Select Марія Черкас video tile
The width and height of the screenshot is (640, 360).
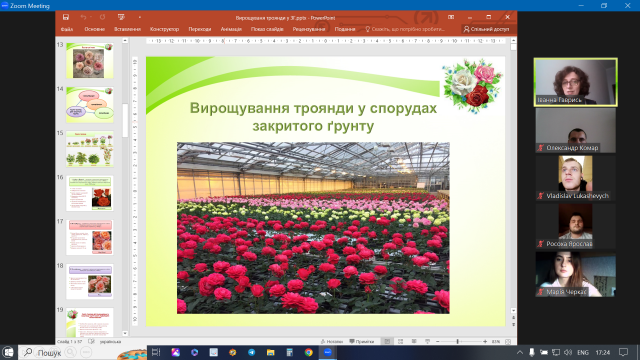(576, 274)
